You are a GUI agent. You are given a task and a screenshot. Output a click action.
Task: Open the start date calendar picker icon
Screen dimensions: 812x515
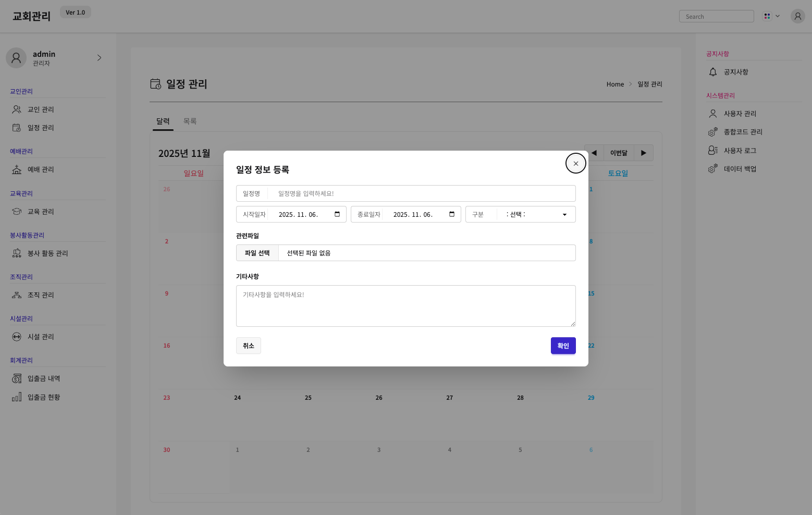point(337,214)
